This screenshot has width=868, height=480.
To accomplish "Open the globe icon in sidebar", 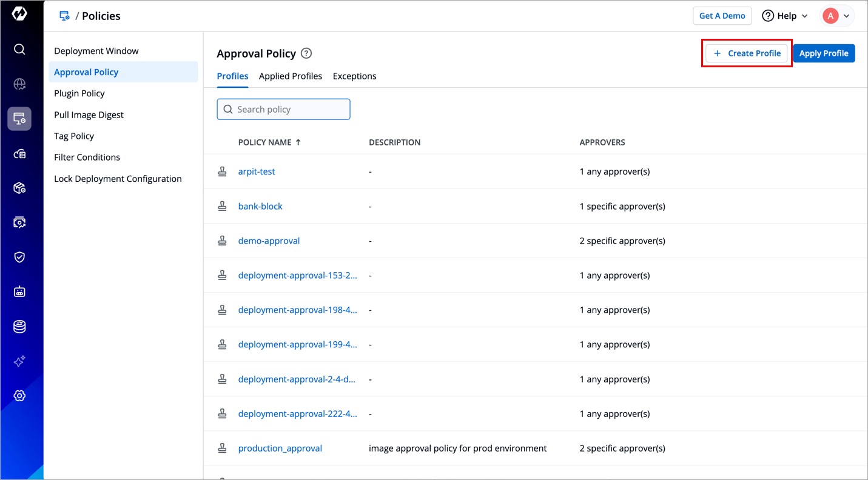I will (19, 84).
